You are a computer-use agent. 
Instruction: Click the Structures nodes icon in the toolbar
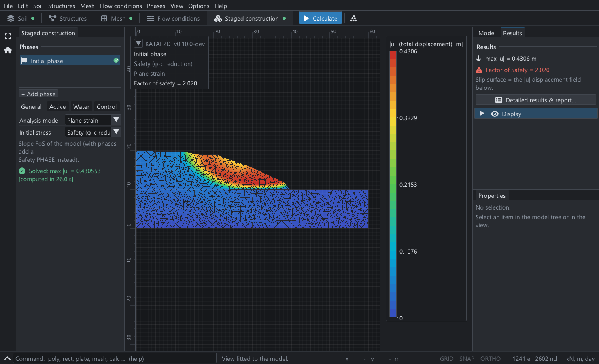click(x=52, y=19)
